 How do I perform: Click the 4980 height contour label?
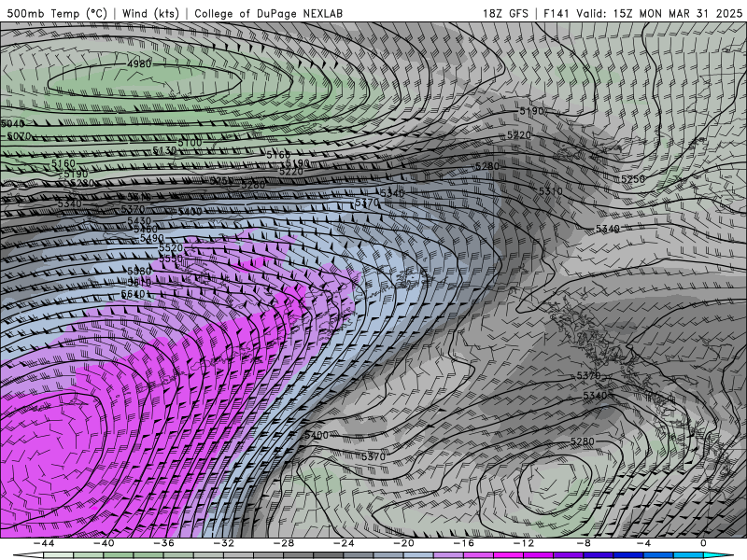139,63
